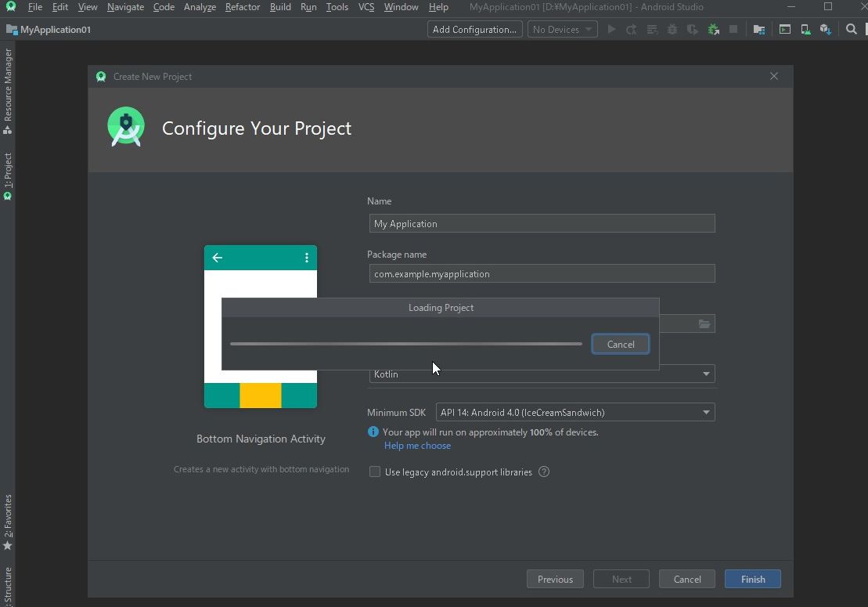
Task: Click the Finish button
Action: 751,579
